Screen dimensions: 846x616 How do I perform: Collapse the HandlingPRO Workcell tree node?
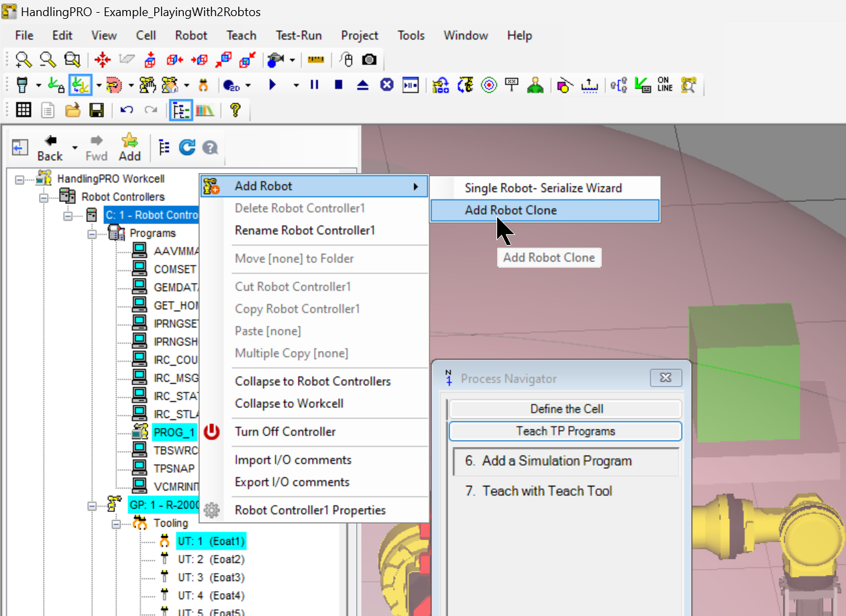click(x=19, y=179)
